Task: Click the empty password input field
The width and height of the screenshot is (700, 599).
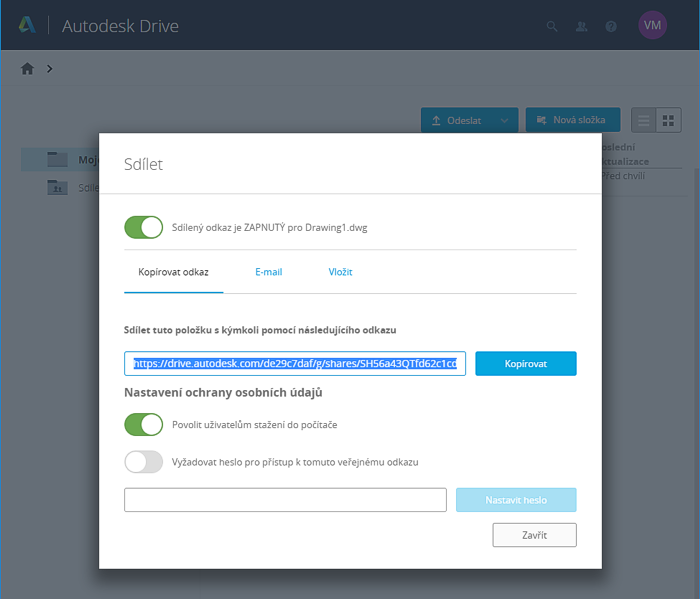Action: [x=285, y=500]
